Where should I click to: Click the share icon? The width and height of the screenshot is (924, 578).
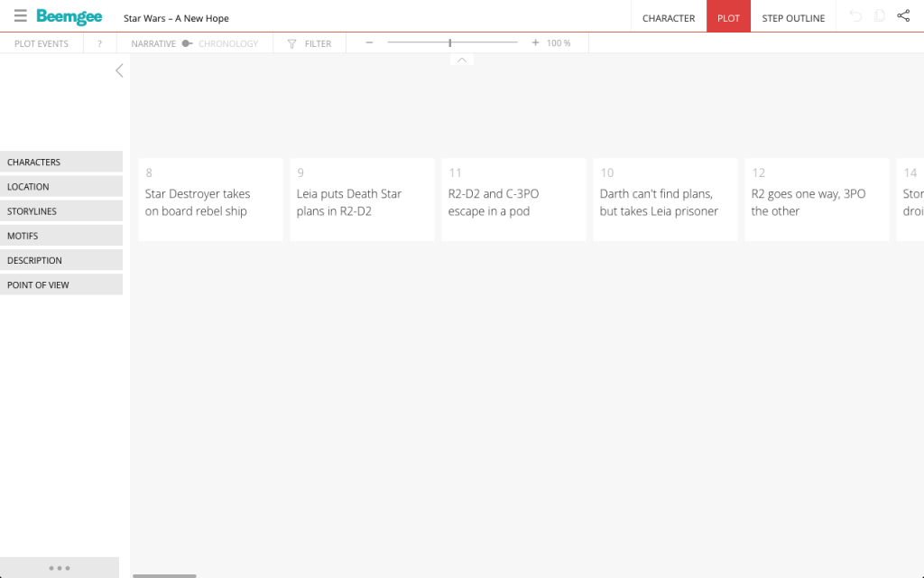pos(903,16)
